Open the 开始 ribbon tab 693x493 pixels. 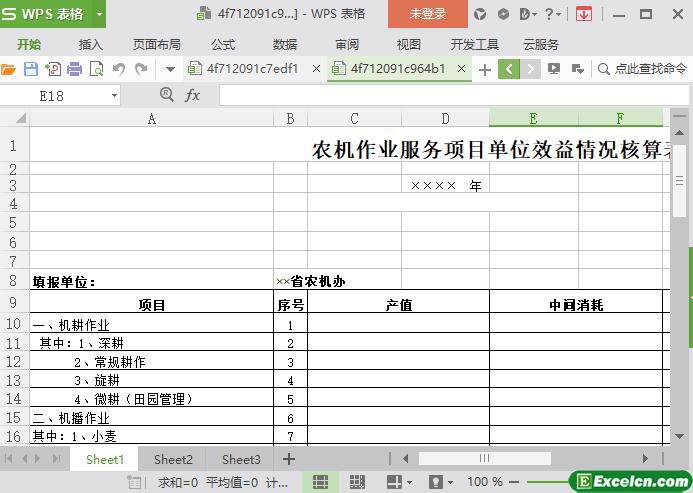click(x=29, y=44)
